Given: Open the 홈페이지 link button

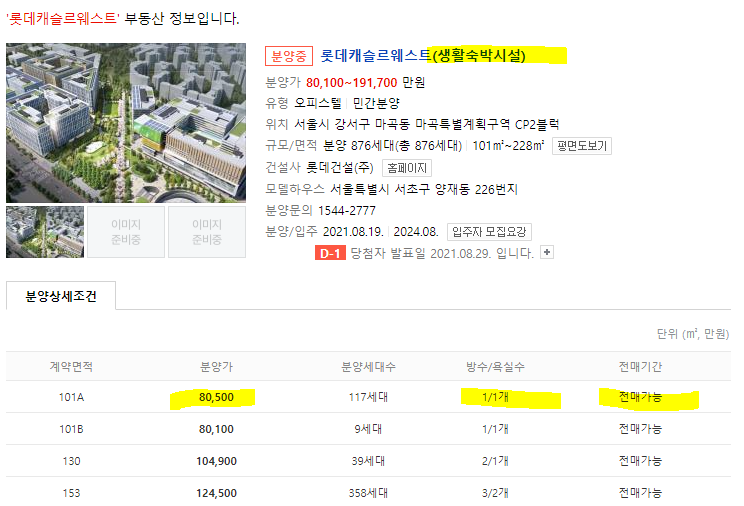Looking at the screenshot, I should tap(407, 168).
